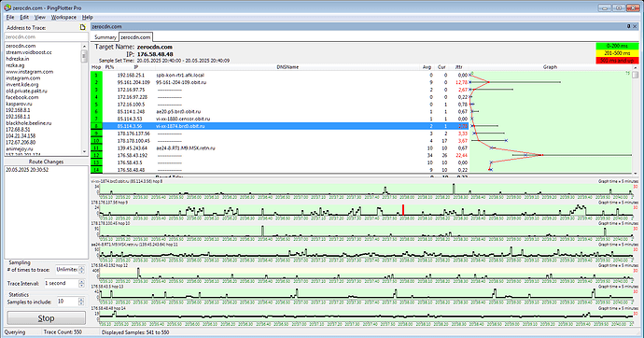Click the pin icon on zerocdn.com panel header
The height and width of the screenshot is (338, 644).
pyautogui.click(x=628, y=26)
